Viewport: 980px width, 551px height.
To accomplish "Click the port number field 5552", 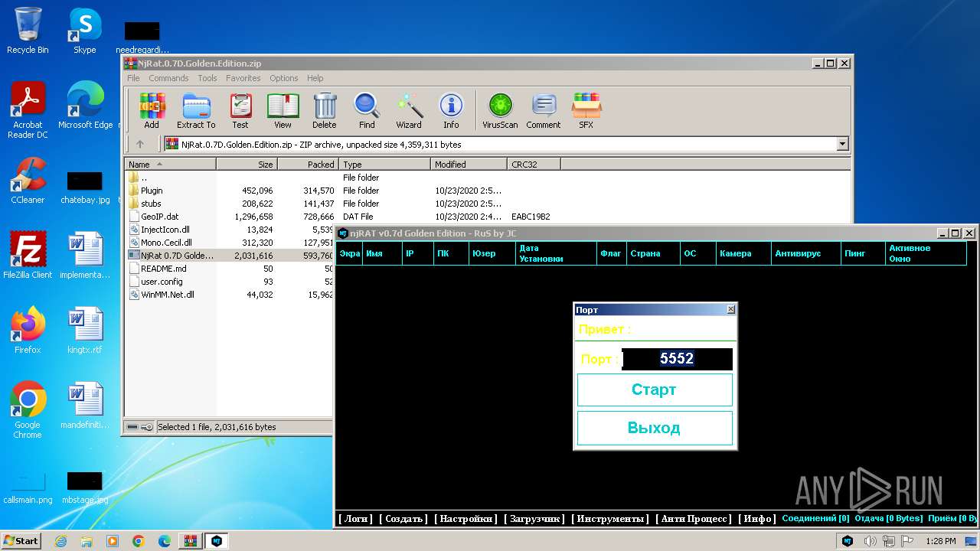I will coord(678,359).
